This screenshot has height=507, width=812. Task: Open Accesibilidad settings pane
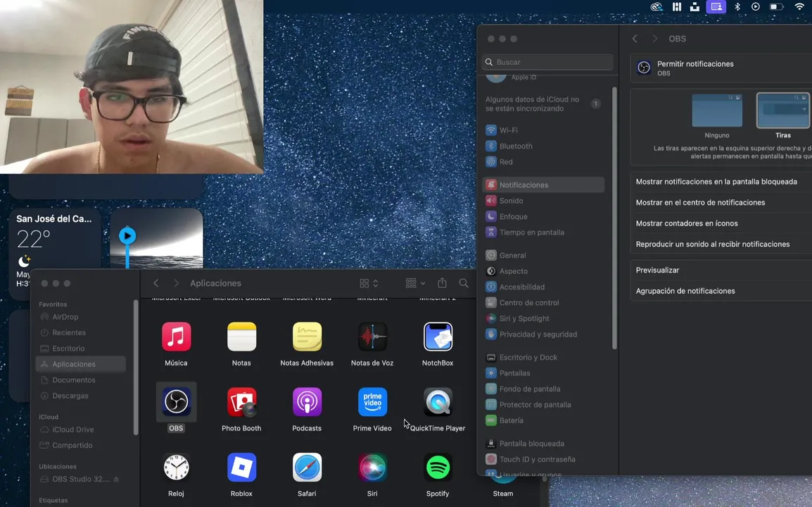click(x=543, y=287)
